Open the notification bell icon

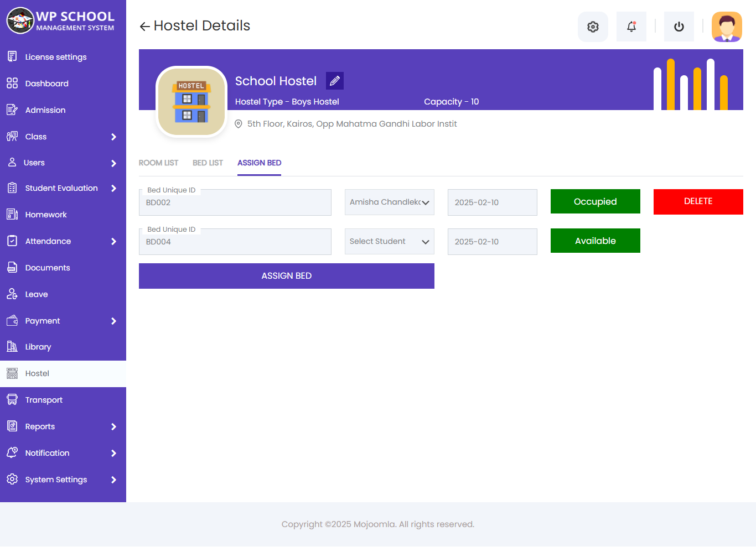[631, 27]
